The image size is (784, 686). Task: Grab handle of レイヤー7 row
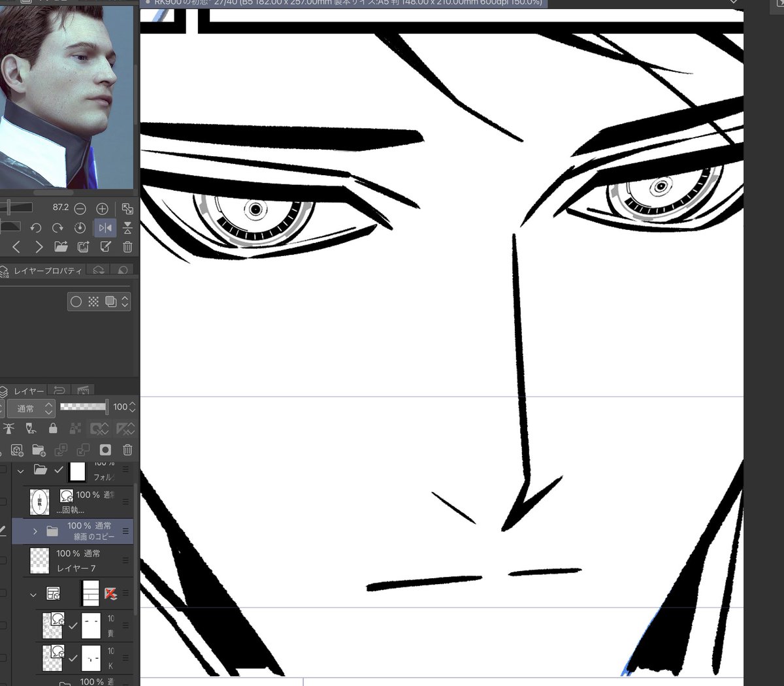125,561
